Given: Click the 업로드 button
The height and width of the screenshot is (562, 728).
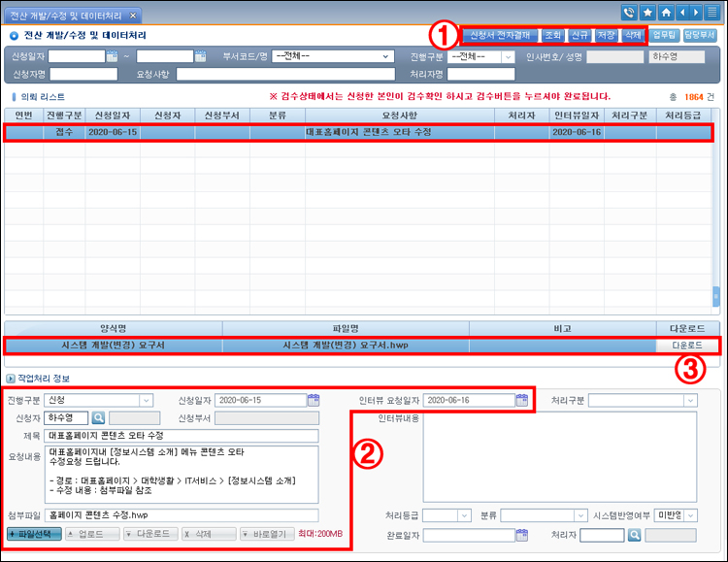Looking at the screenshot, I should tap(92, 534).
